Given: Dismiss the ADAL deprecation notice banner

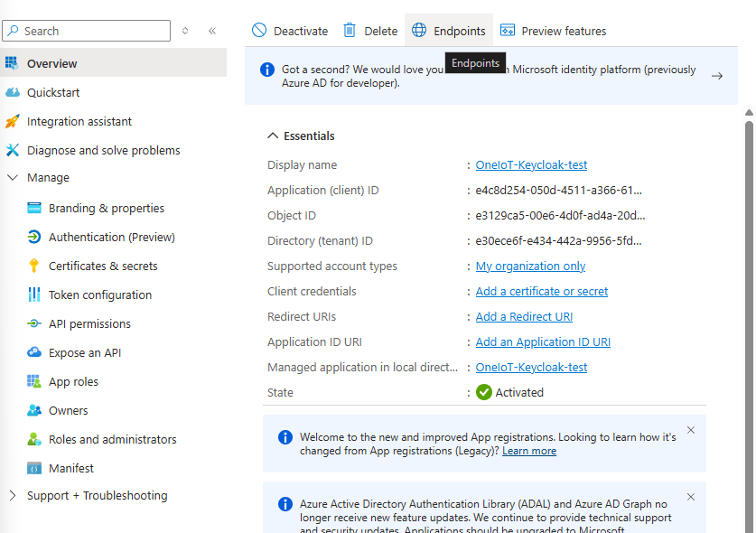Looking at the screenshot, I should (x=691, y=497).
